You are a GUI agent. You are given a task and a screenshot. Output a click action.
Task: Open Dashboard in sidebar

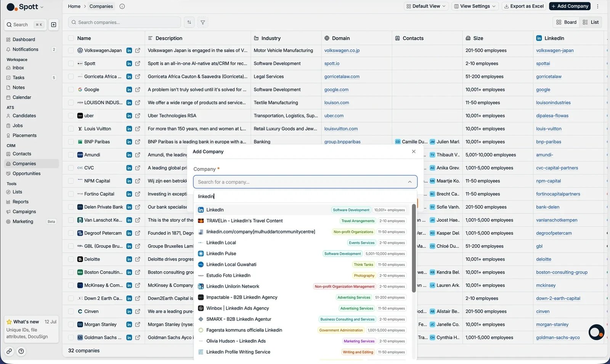coord(24,40)
